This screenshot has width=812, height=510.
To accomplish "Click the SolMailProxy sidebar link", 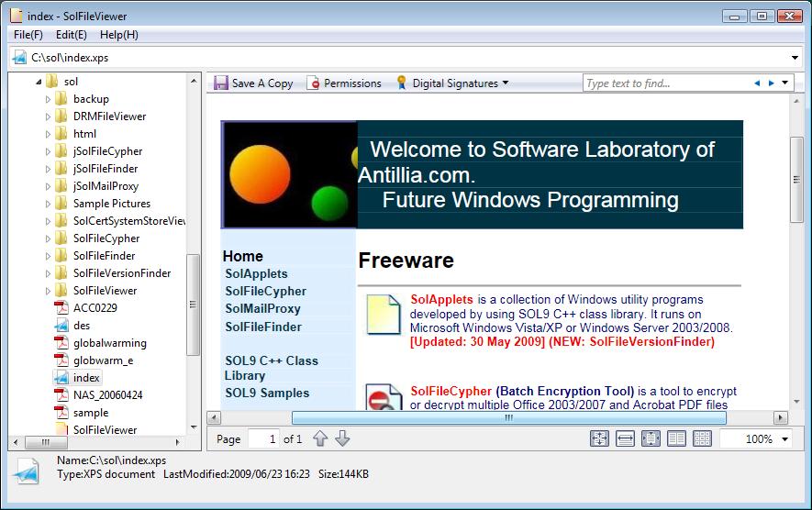I will (262, 308).
